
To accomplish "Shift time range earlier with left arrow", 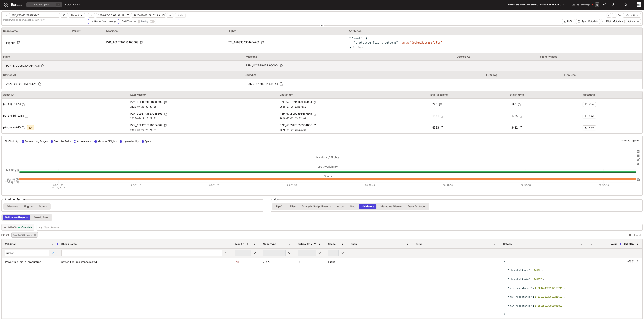I will [x=91, y=15].
